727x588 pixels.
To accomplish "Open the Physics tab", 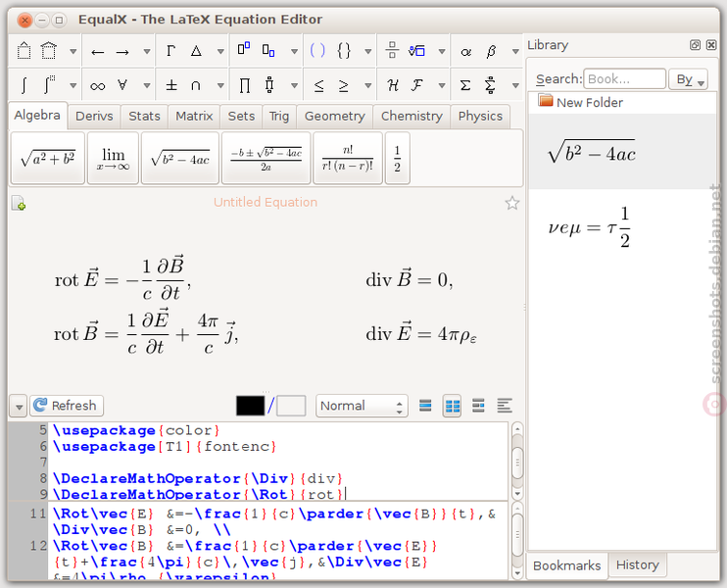I will [480, 116].
